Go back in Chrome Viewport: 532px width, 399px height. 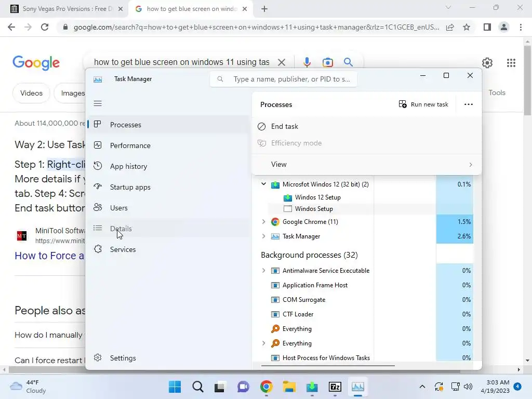point(11,27)
